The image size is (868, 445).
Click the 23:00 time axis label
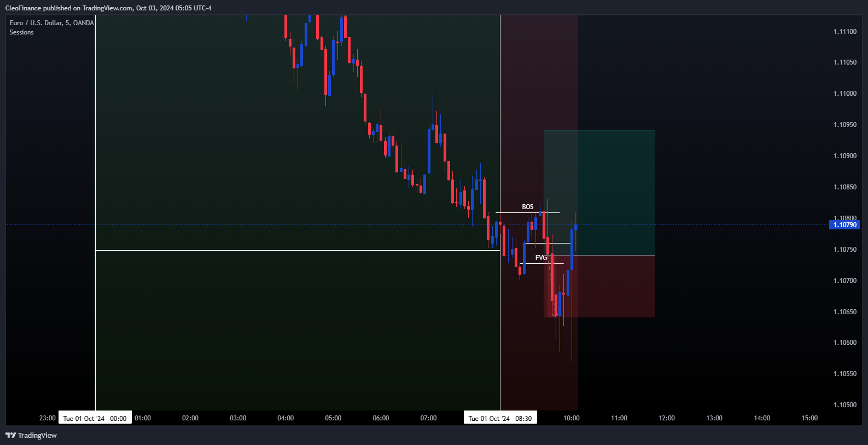coord(48,418)
